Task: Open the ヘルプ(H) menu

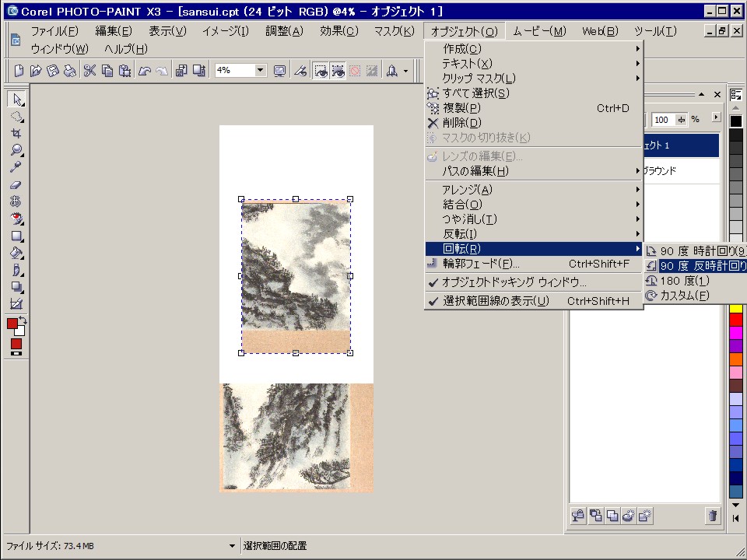Action: pos(126,49)
